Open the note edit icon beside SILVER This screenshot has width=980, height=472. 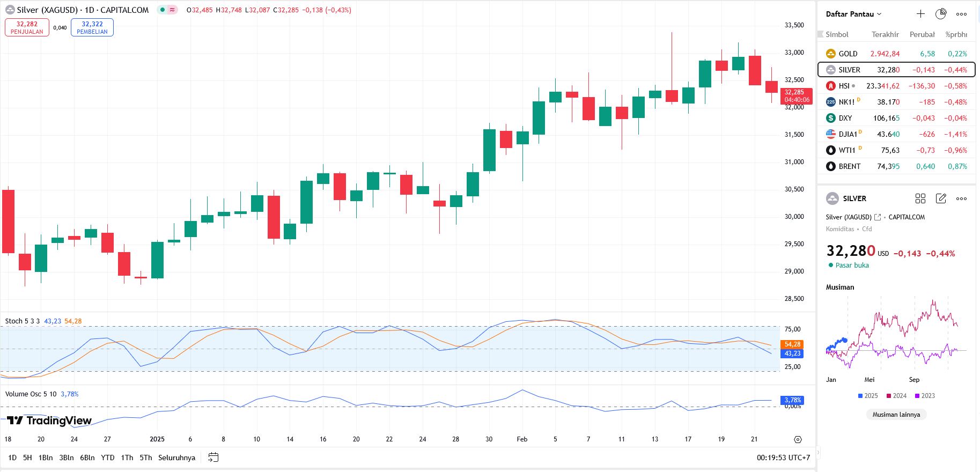point(941,198)
